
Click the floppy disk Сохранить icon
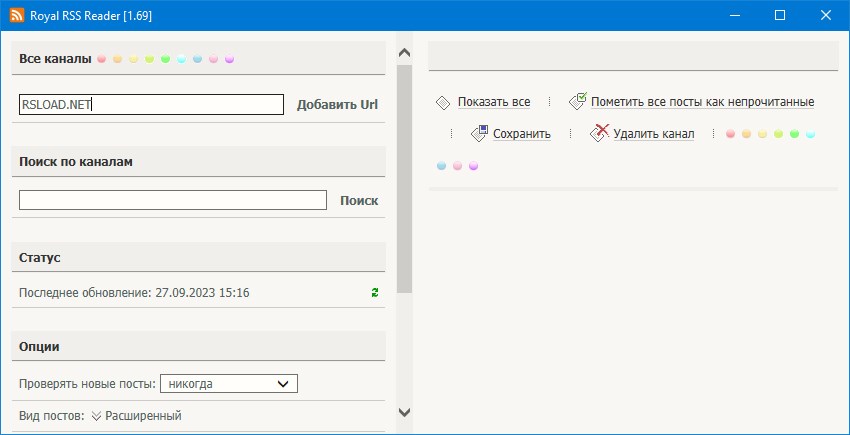point(480,133)
